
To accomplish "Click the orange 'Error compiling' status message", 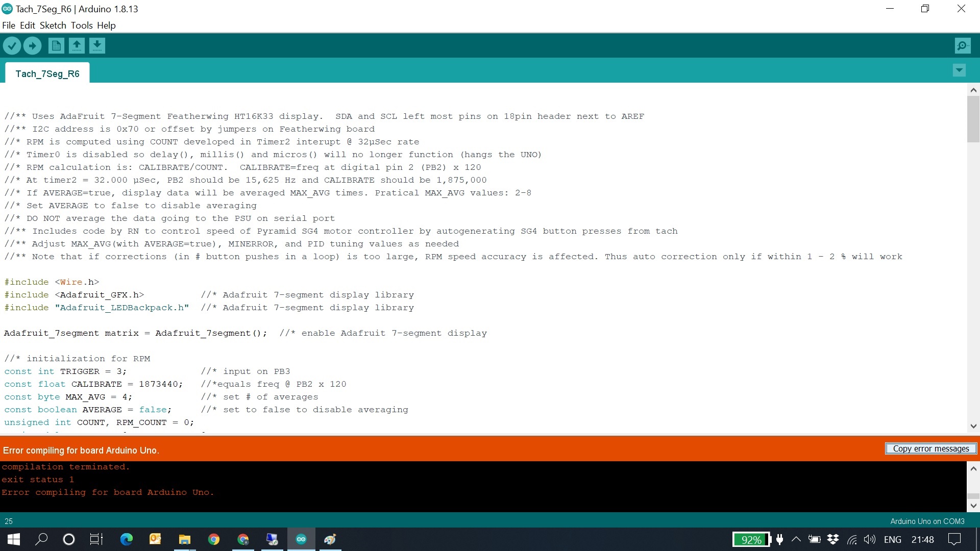I will (x=81, y=450).
